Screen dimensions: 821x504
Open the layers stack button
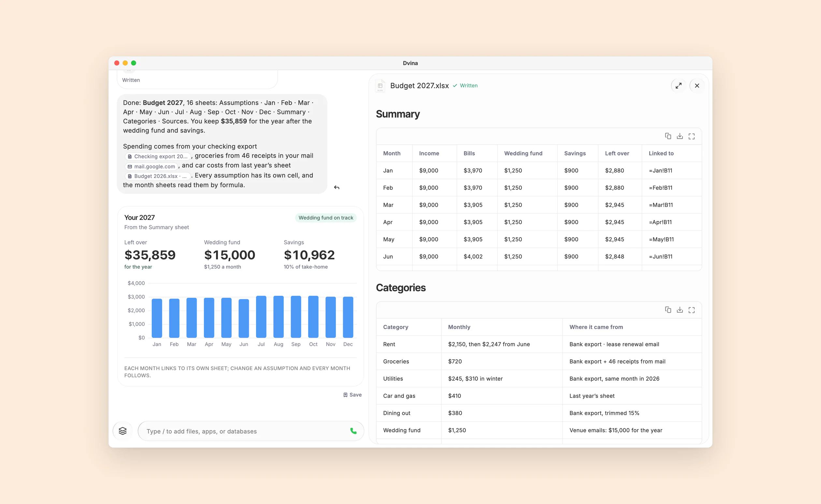coord(123,431)
